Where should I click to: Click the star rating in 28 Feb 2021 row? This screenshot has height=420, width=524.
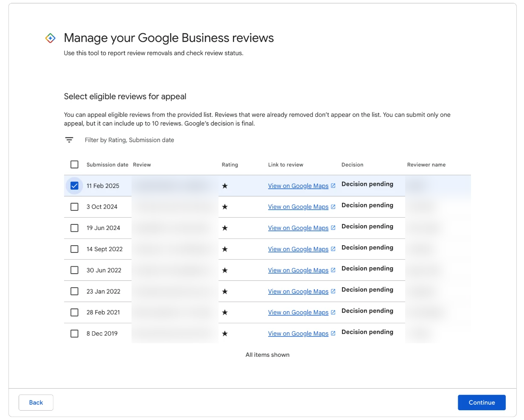coord(225,312)
